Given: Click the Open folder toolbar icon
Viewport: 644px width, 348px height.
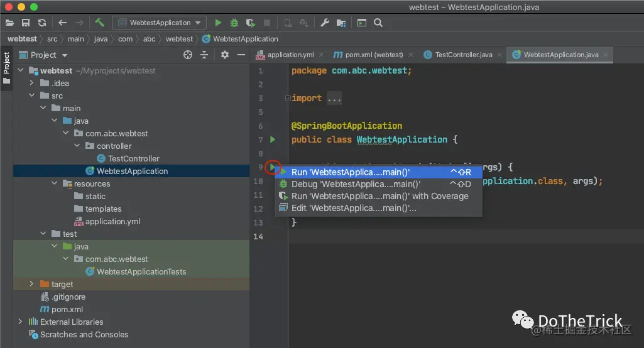Looking at the screenshot, I should tap(10, 23).
